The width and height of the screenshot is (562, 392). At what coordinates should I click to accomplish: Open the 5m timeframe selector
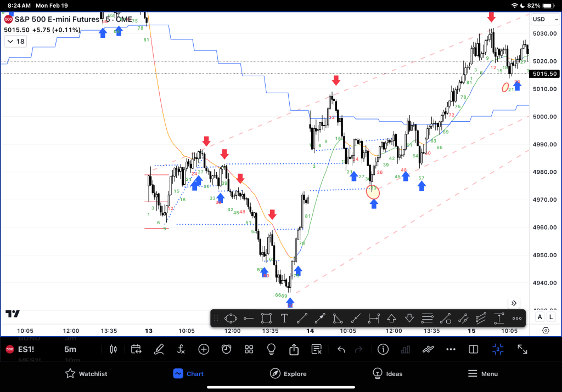70,349
